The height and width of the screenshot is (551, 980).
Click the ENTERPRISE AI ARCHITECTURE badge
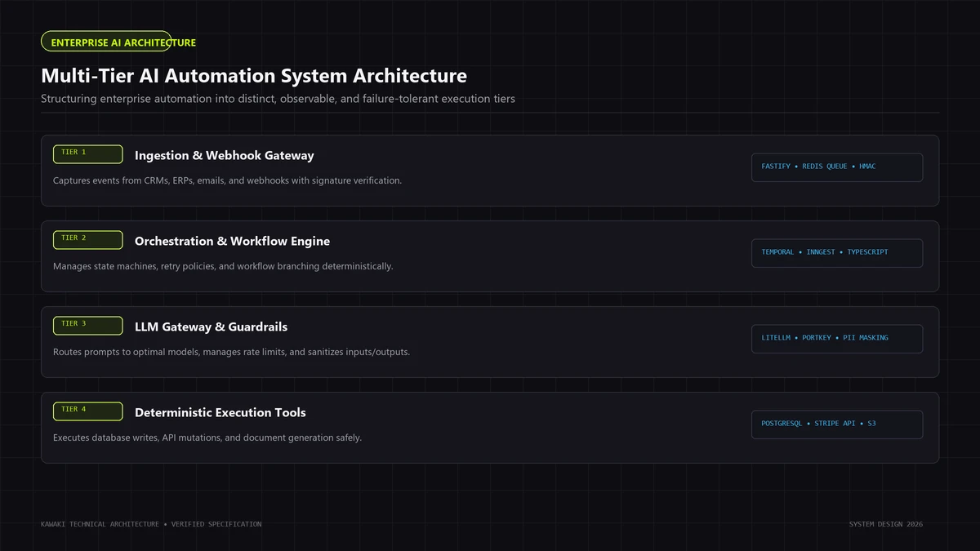[106, 42]
